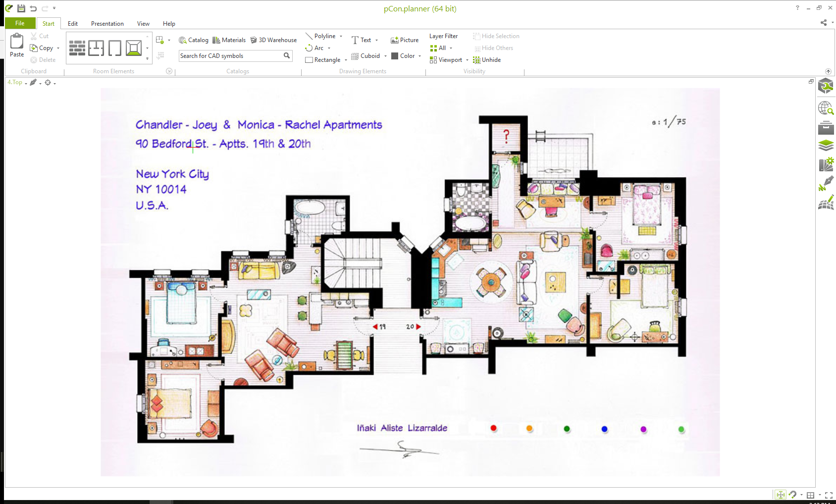The height and width of the screenshot is (504, 836).
Task: Select the 3D room with green floor element
Action: tap(134, 48)
